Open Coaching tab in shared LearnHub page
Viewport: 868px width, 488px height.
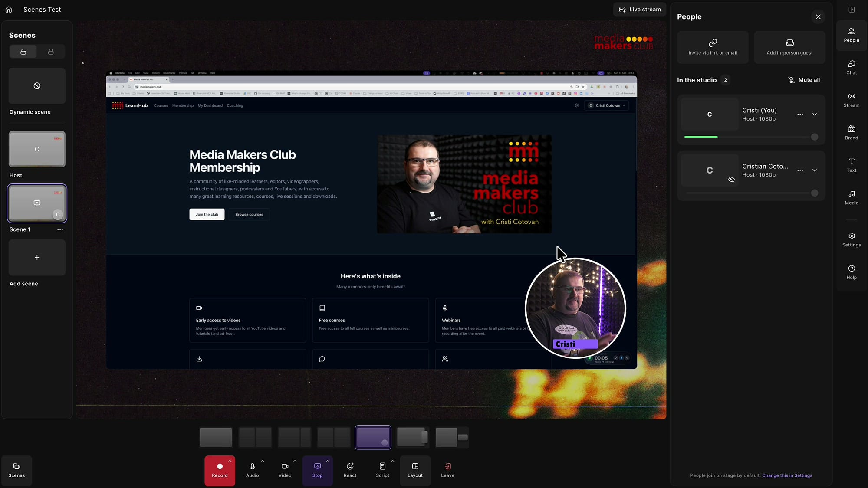[x=235, y=105]
